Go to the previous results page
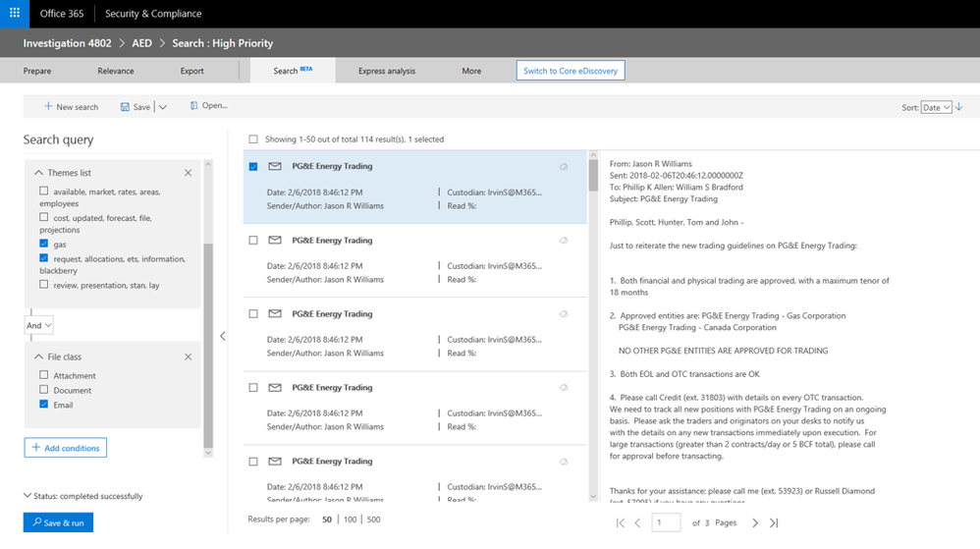This screenshot has width=980, height=549. [637, 522]
